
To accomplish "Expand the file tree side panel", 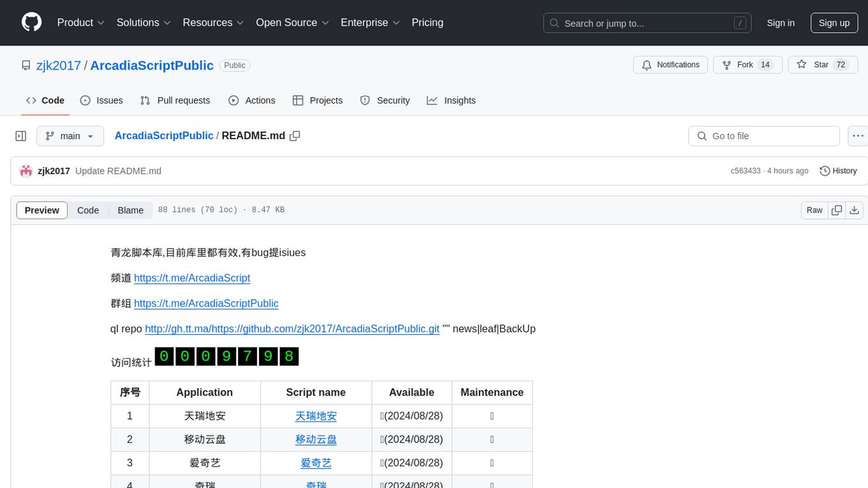I will [21, 136].
